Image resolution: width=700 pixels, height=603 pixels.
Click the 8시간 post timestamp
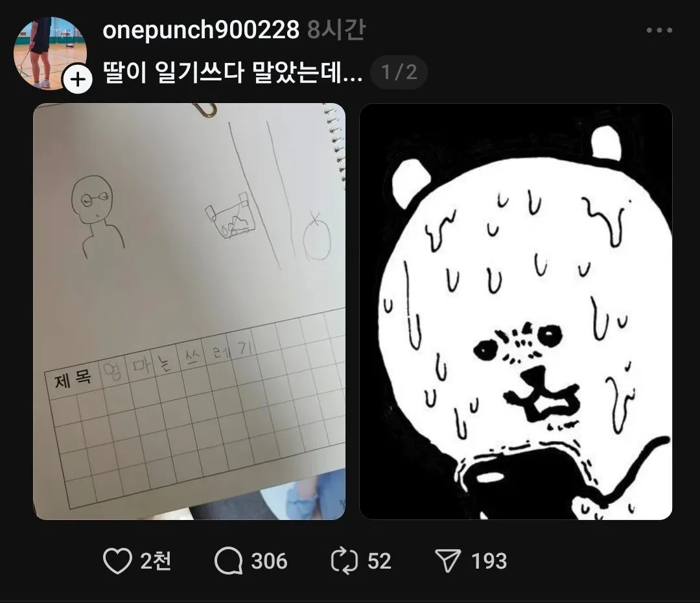pyautogui.click(x=336, y=30)
